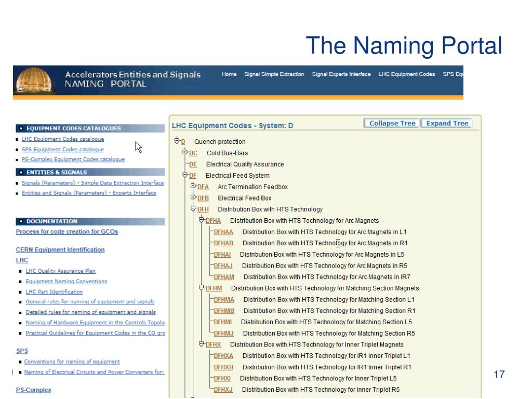This screenshot has height=399, width=532.
Task: Open LHC Part Identification link
Action: [54, 291]
